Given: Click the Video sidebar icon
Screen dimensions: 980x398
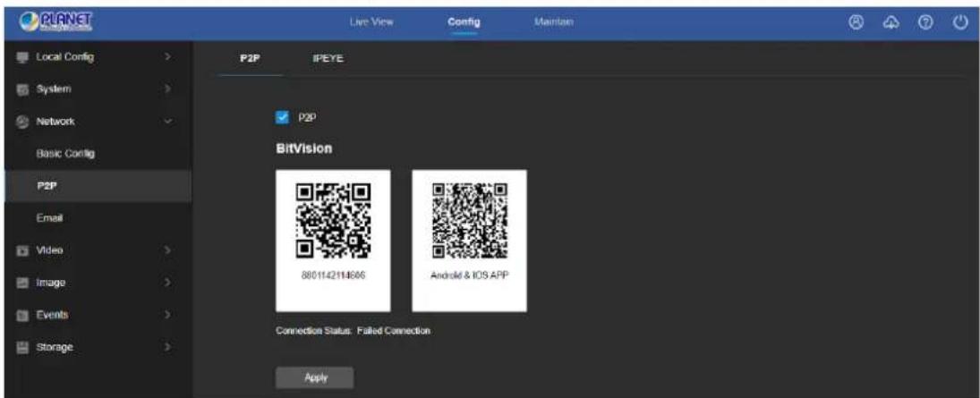Looking at the screenshot, I should coord(22,250).
